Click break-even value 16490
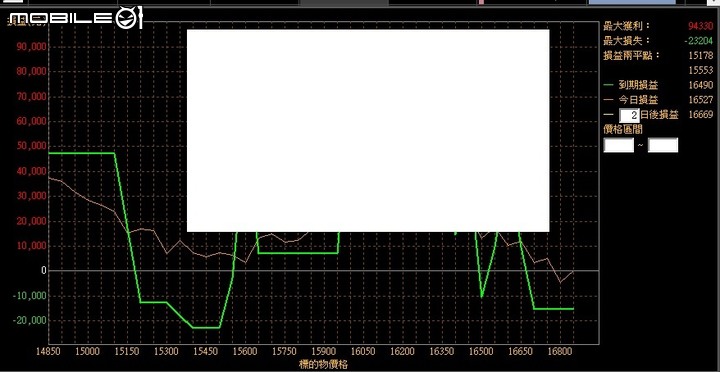The image size is (720, 372). pos(701,85)
